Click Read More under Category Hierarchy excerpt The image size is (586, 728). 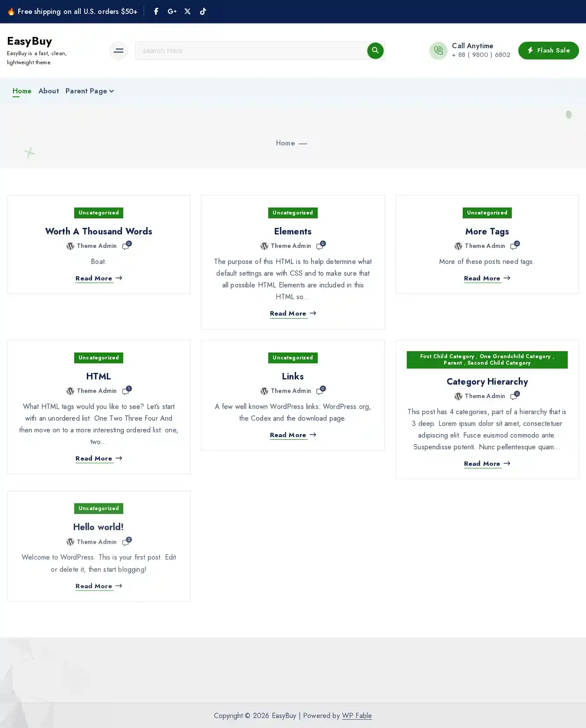click(487, 464)
